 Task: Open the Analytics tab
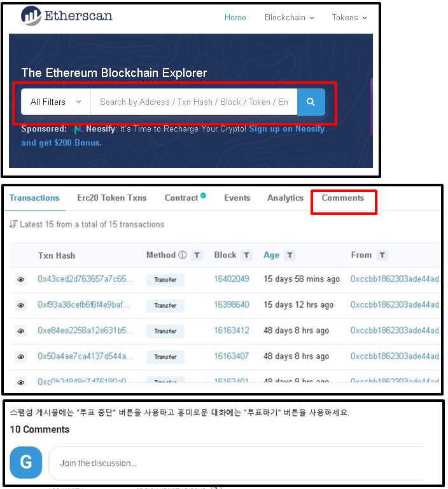(285, 198)
